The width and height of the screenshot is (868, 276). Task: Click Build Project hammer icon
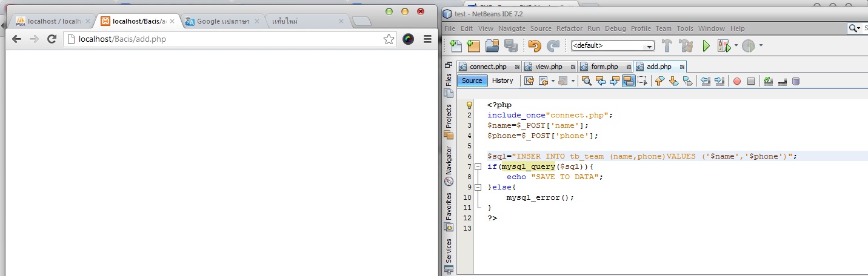[667, 45]
